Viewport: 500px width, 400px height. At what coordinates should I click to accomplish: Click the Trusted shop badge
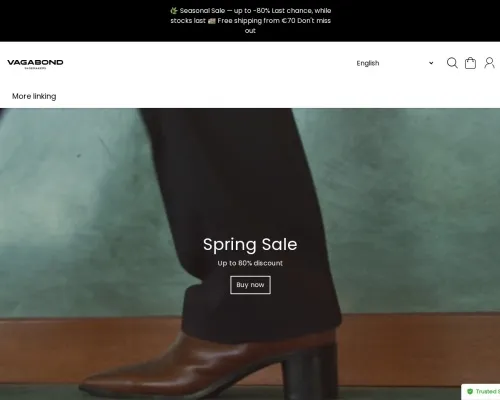(x=481, y=392)
